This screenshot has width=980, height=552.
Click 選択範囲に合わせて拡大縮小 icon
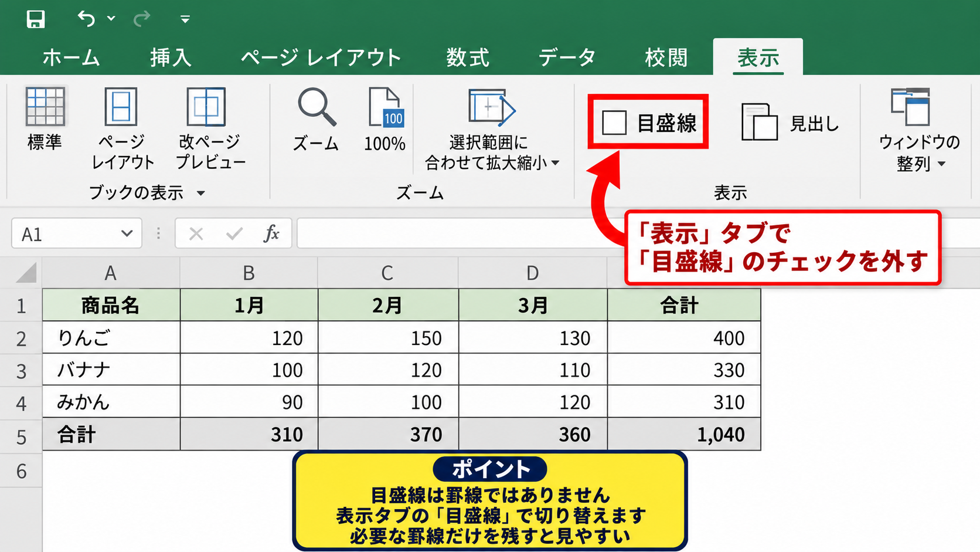coord(491,107)
